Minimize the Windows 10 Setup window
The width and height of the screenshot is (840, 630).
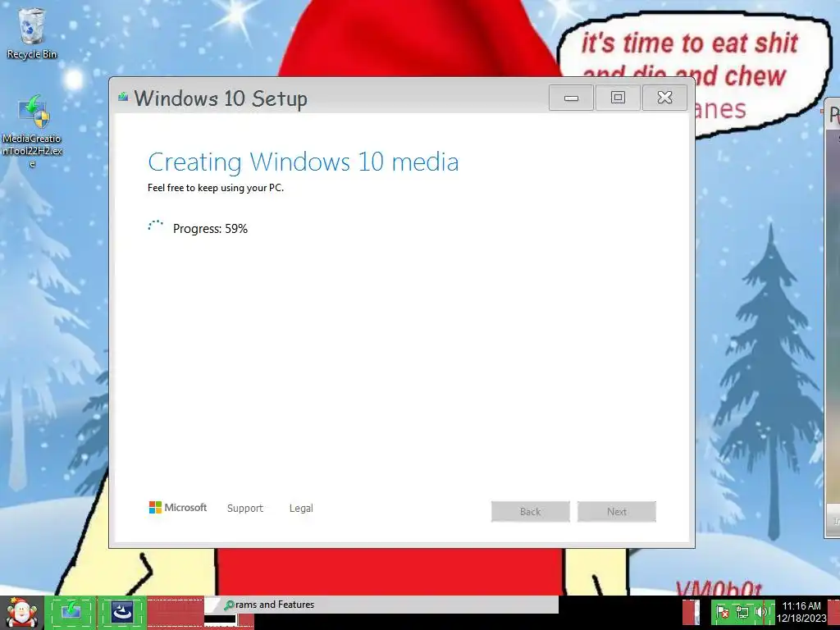point(571,98)
